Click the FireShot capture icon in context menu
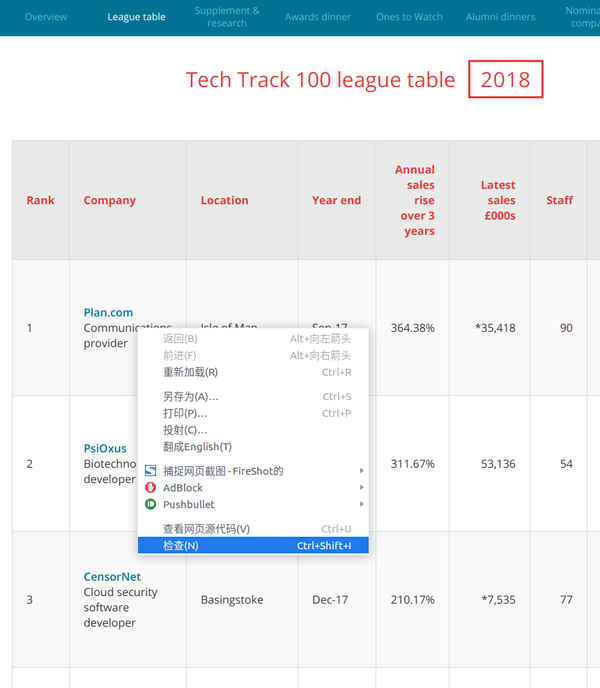Screen dimensions: 600x688 tap(150, 471)
